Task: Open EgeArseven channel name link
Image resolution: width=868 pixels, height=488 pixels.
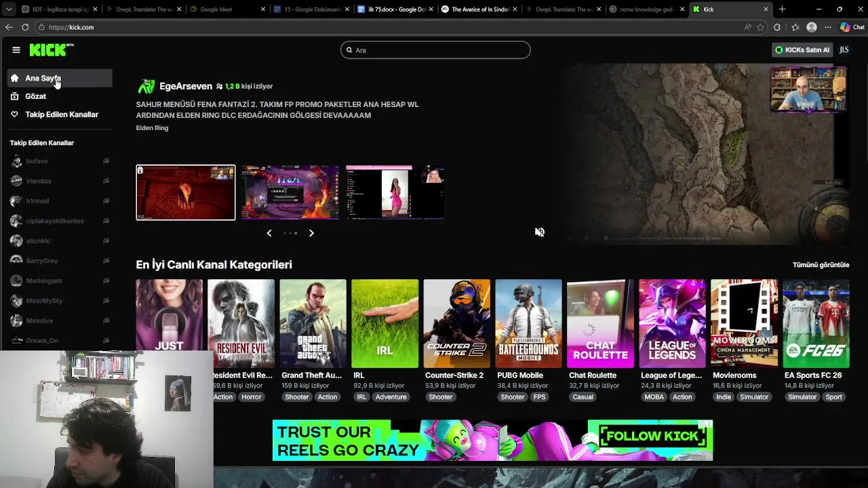Action: pos(186,86)
